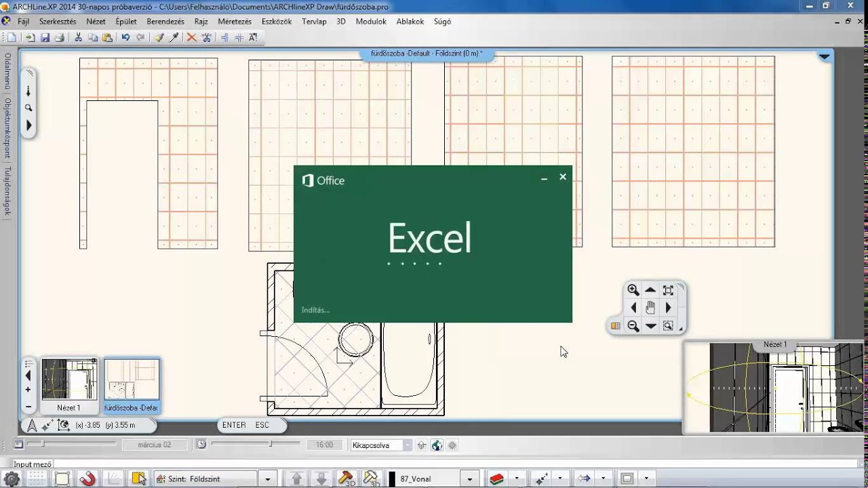Viewport: 868px width, 488px height.
Task: Click the text style A icon
Action: (x=253, y=37)
